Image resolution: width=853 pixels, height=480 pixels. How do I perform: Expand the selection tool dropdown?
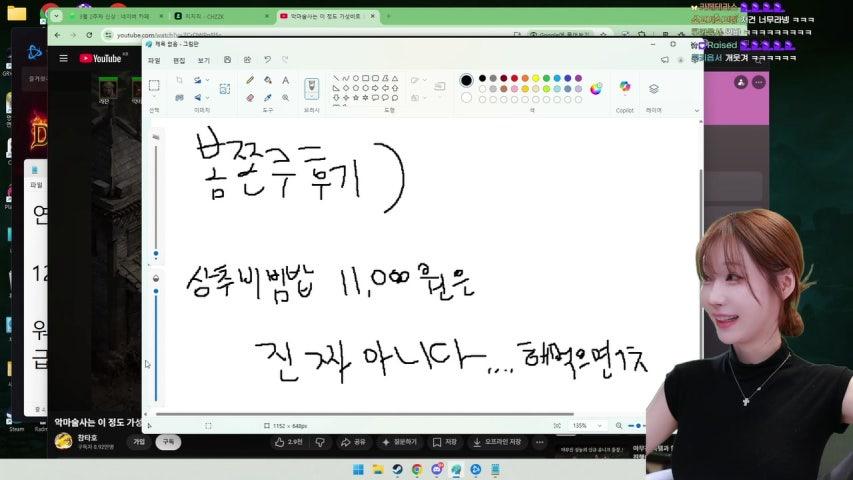click(154, 97)
